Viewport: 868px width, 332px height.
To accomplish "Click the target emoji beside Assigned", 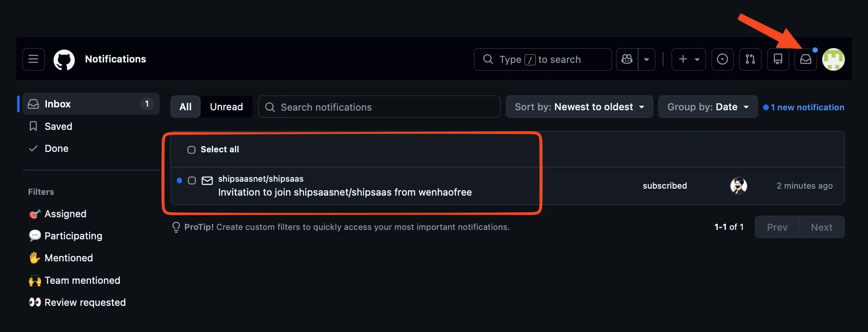I will (x=35, y=214).
